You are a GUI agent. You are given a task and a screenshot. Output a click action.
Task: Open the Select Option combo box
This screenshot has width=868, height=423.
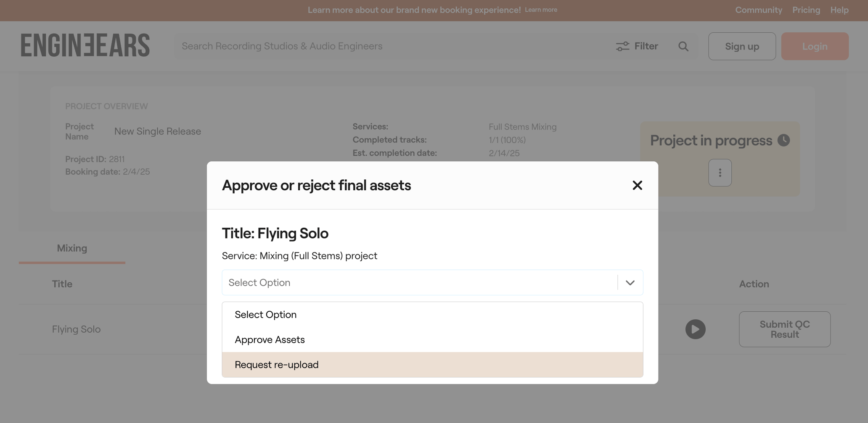pyautogui.click(x=421, y=282)
